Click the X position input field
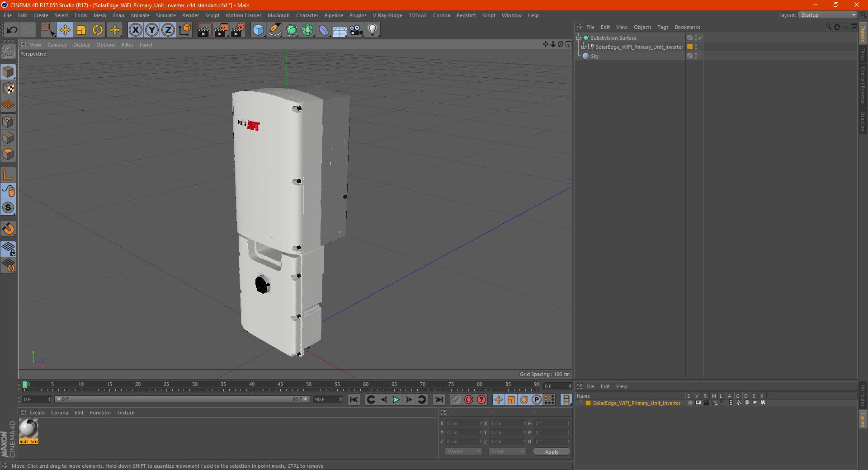Viewport: 868px width, 470px height. point(464,423)
